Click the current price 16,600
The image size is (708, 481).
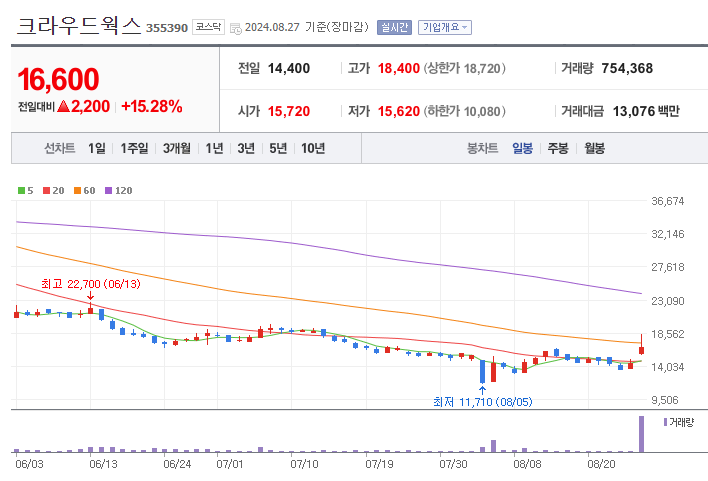[58, 79]
